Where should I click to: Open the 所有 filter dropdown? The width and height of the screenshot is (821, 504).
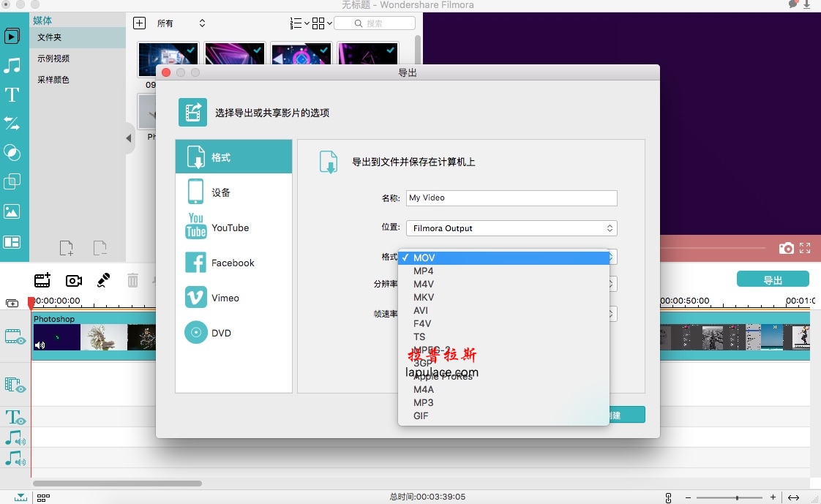point(181,23)
